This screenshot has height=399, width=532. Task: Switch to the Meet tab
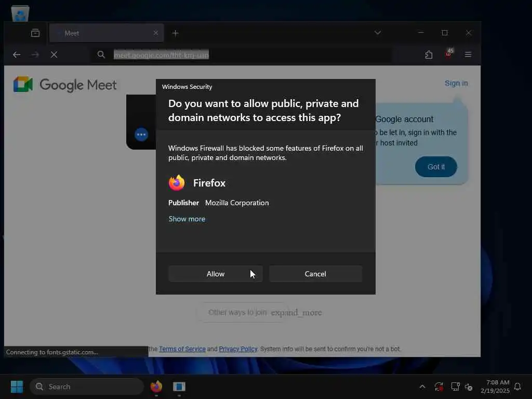[107, 33]
